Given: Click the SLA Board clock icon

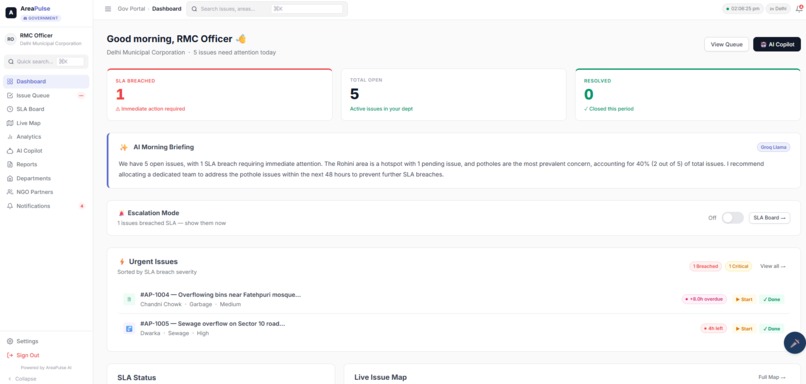Looking at the screenshot, I should [x=10, y=109].
